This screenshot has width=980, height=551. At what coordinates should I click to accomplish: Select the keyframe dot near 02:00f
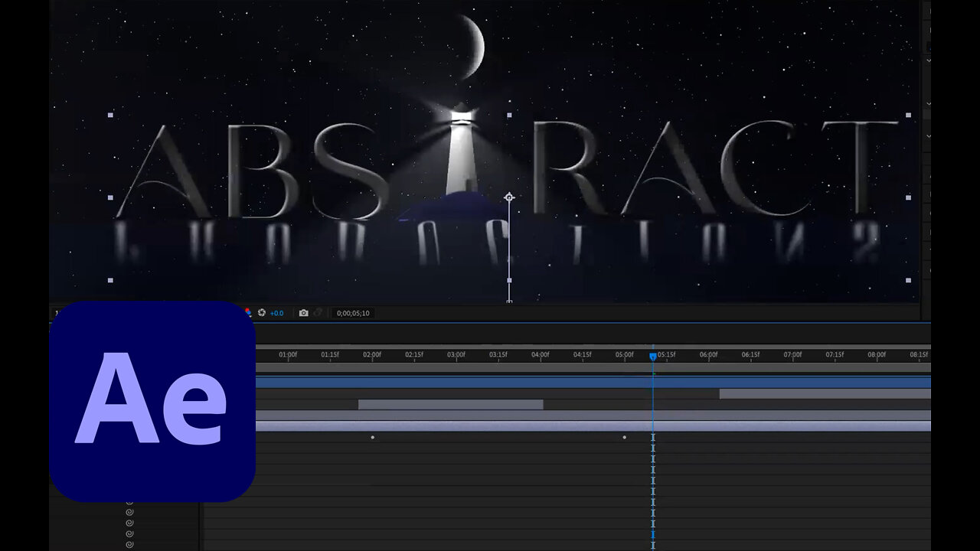point(373,437)
